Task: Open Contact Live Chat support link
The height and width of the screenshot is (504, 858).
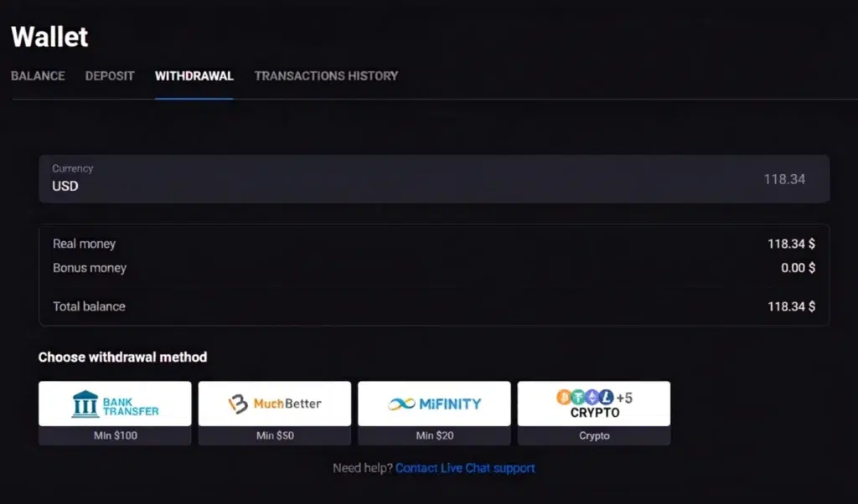Action: click(465, 468)
